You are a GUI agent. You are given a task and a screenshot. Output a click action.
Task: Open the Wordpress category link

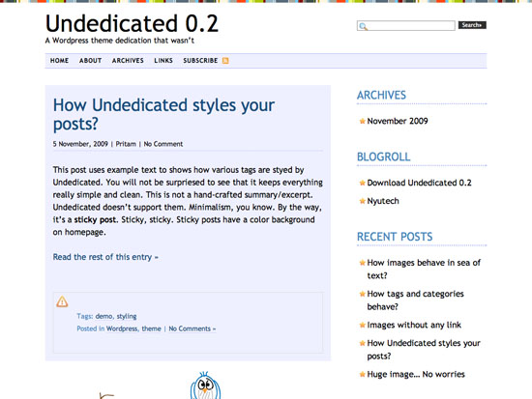[x=122, y=328]
